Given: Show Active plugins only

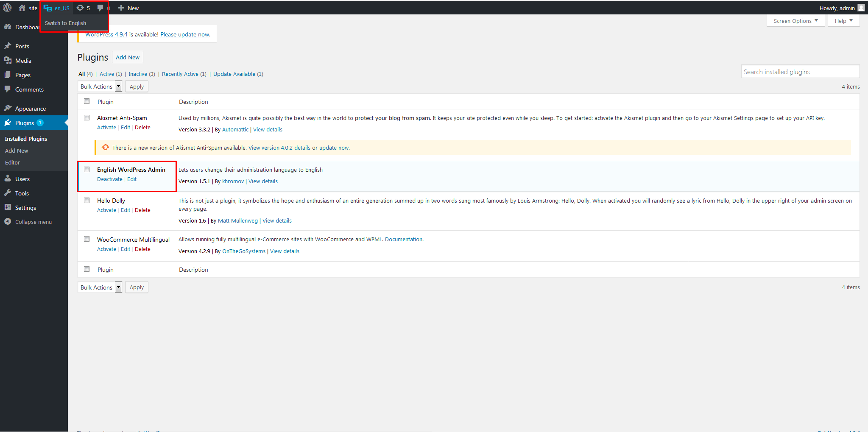Looking at the screenshot, I should click(107, 74).
